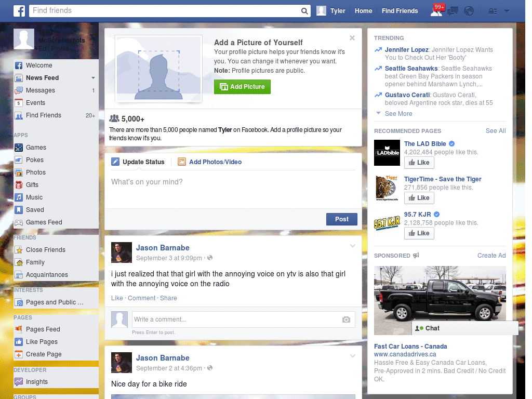Click the Games Feed controller icon
The image size is (532, 399).
tap(19, 222)
